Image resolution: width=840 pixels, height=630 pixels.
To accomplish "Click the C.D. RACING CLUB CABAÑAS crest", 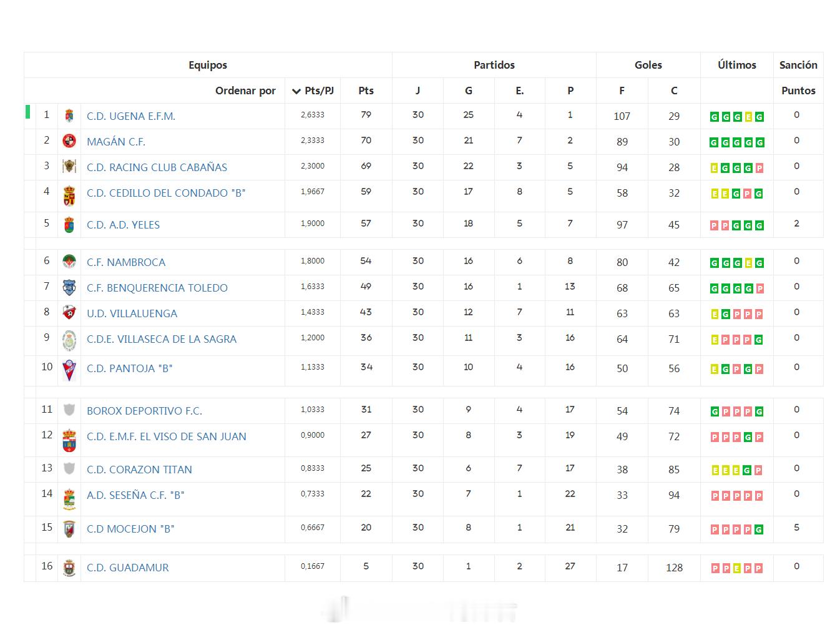I will click(69, 167).
